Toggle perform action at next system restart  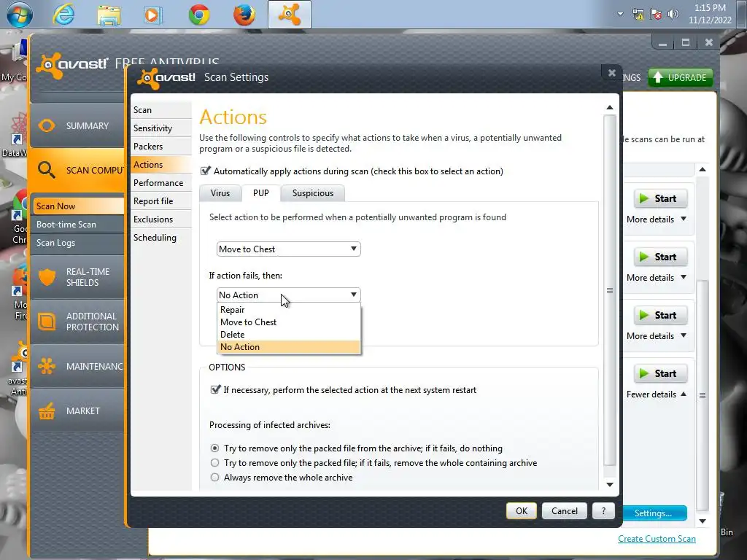pos(215,389)
